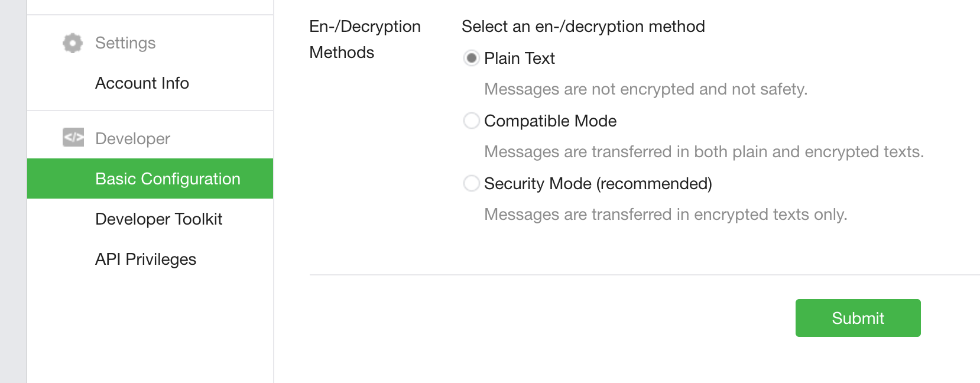The image size is (980, 383).
Task: Enable the Compatible Mode radio button
Action: click(471, 121)
